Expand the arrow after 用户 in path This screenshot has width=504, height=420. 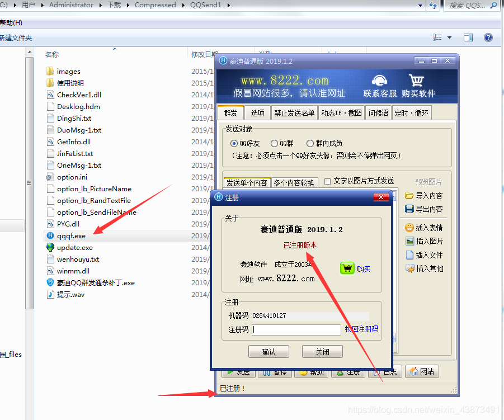42,5
